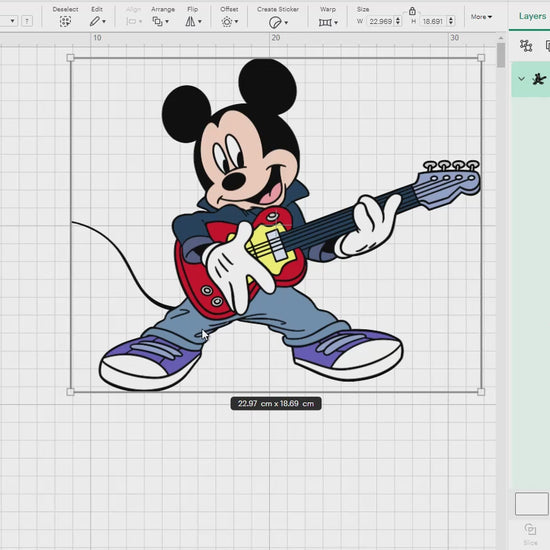Viewport: 550px width, 550px height.
Task: Expand the Edit dropdown arrow
Action: tap(104, 22)
